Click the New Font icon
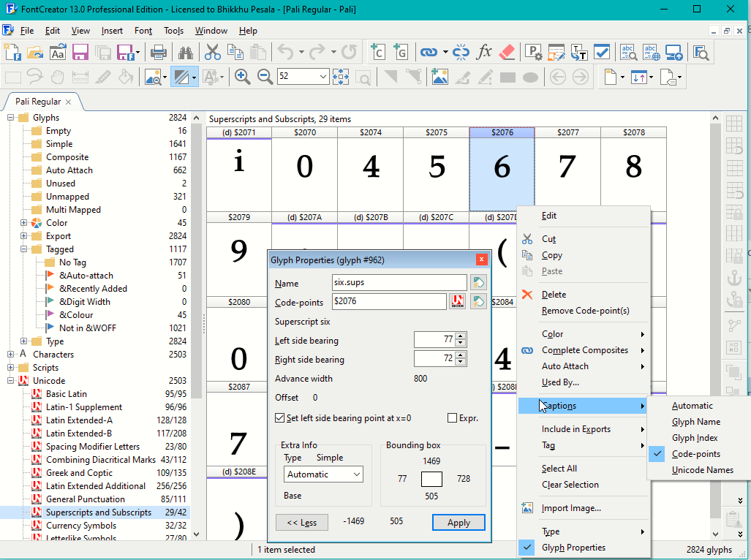751x560 pixels. pos(12,52)
